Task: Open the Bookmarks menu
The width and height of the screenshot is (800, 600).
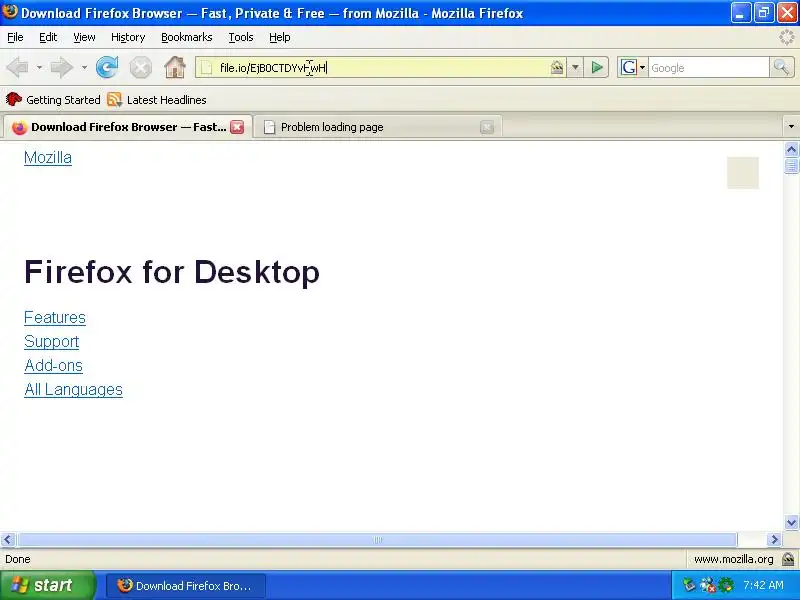Action: tap(187, 37)
